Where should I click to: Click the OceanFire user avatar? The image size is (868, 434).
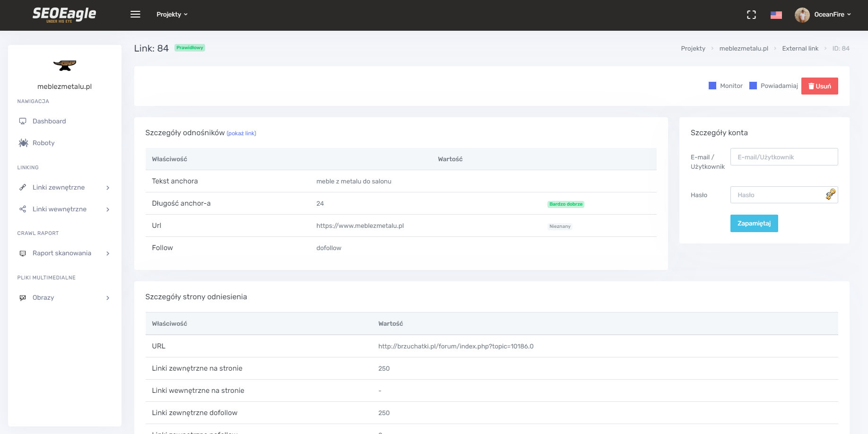pos(802,15)
